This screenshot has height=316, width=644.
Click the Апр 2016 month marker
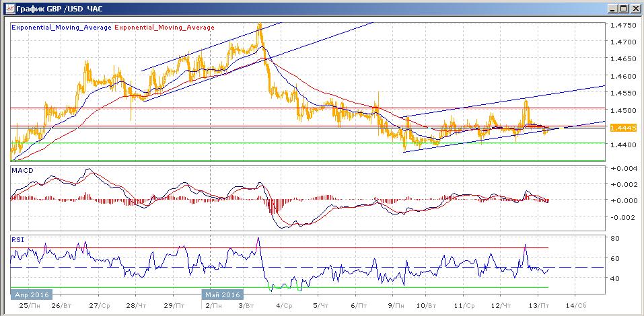click(30, 294)
